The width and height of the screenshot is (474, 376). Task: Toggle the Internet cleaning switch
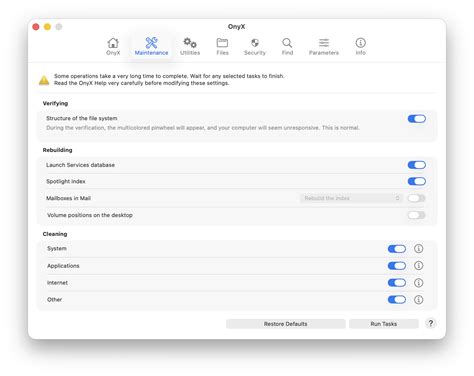pos(397,283)
